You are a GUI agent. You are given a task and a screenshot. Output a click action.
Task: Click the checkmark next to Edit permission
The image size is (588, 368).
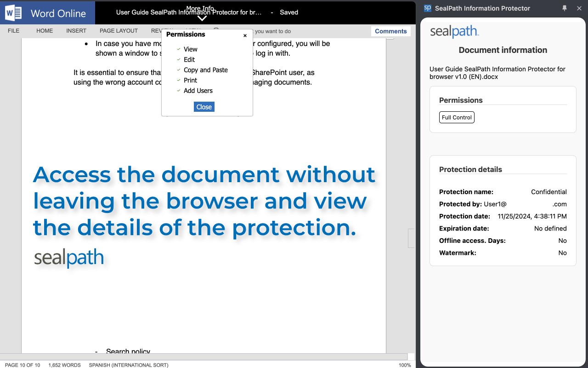(179, 59)
